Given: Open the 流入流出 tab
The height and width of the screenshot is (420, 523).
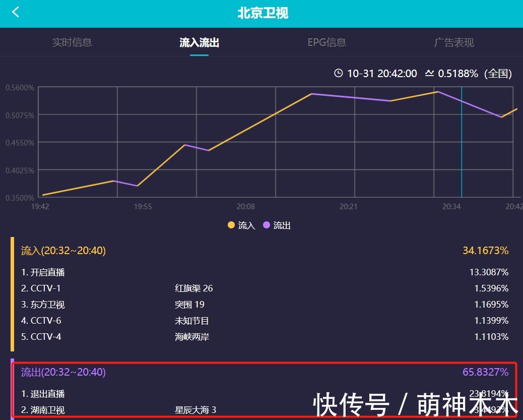Looking at the screenshot, I should pyautogui.click(x=200, y=42).
